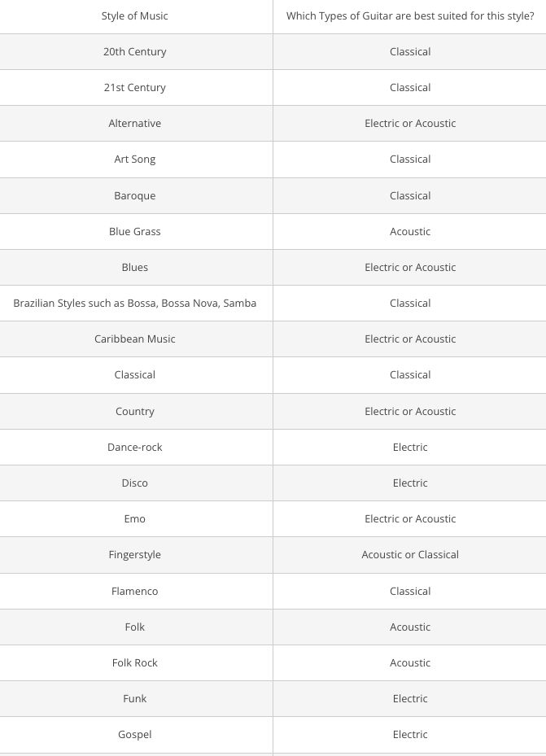Click the "Style of Music" column header
546x756 pixels.
point(135,16)
